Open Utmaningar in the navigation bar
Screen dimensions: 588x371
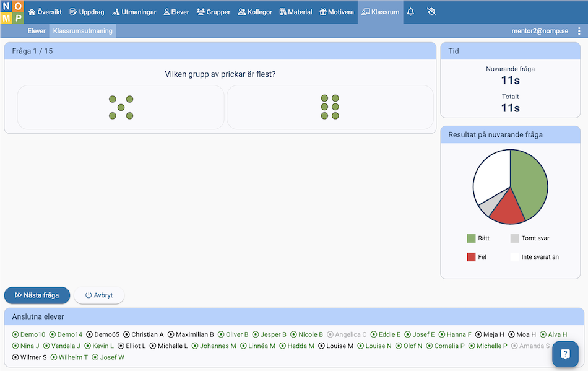tap(134, 12)
